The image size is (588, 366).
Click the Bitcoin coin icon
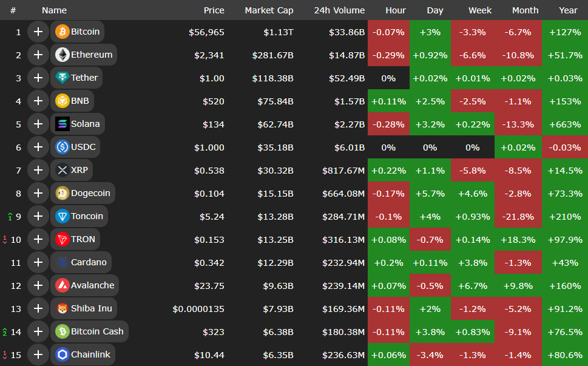[x=62, y=32]
